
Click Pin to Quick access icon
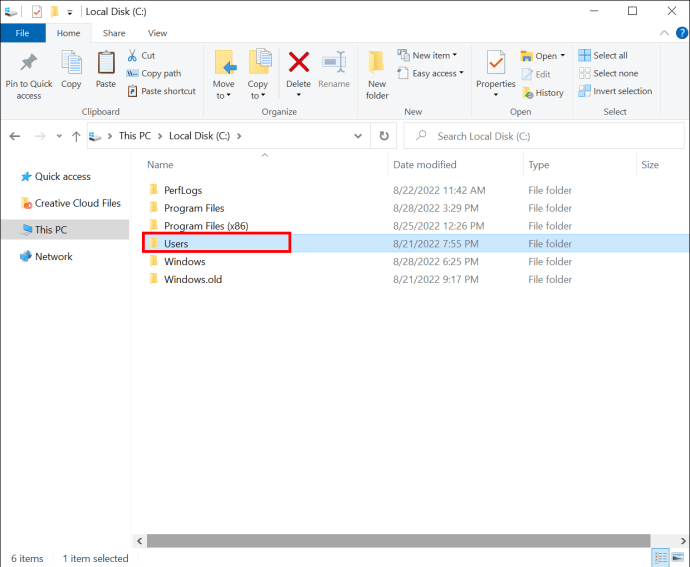click(29, 62)
